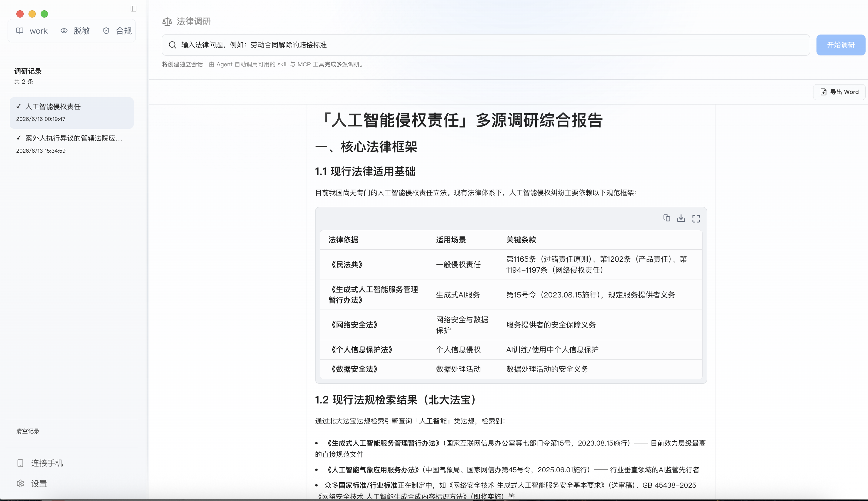
Task: Click the gear icon beside 设置
Action: pyautogui.click(x=20, y=483)
